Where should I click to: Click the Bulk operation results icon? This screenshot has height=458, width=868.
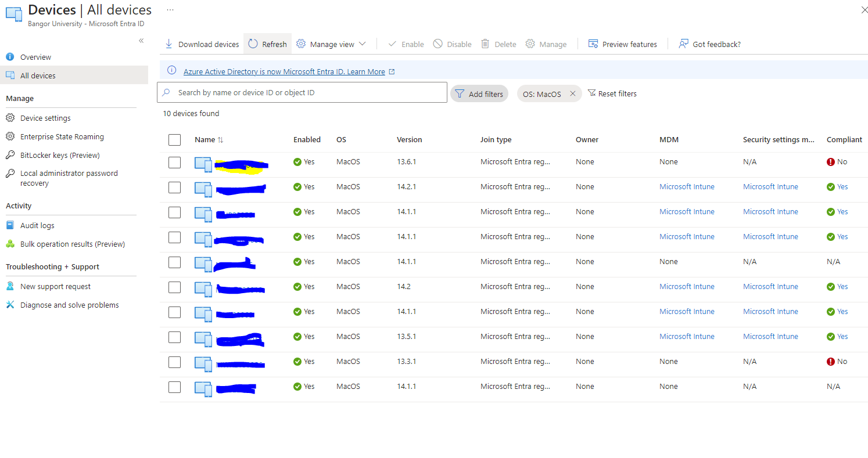tap(10, 244)
